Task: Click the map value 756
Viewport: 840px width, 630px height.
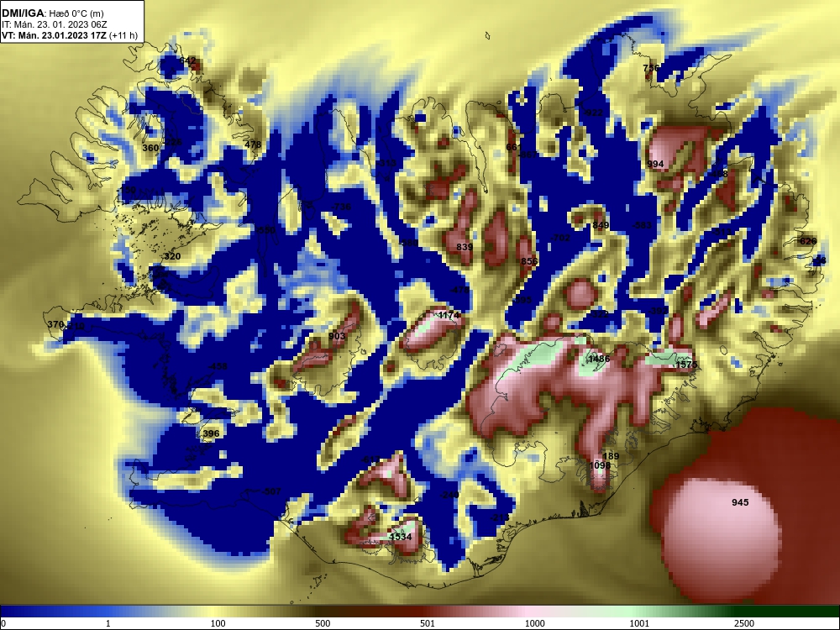Action: coord(651,68)
